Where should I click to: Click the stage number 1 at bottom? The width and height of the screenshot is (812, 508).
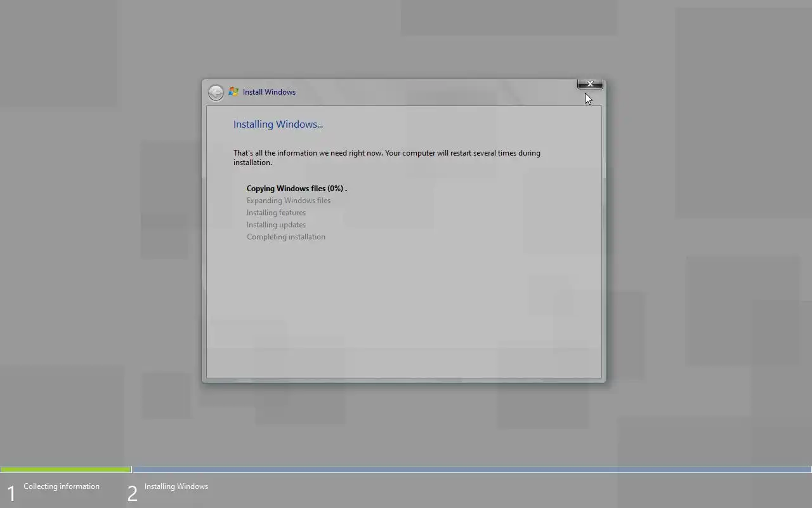[11, 493]
